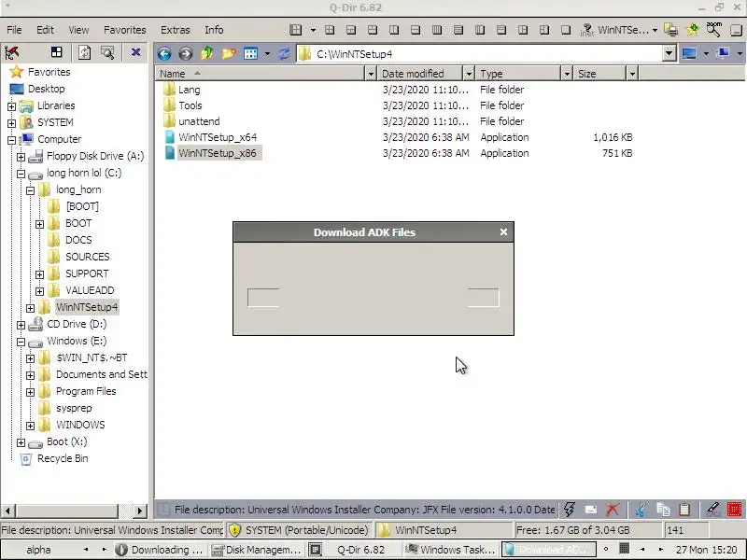Open the print icon in top toolbar
This screenshot has width=747, height=560.
(671, 30)
